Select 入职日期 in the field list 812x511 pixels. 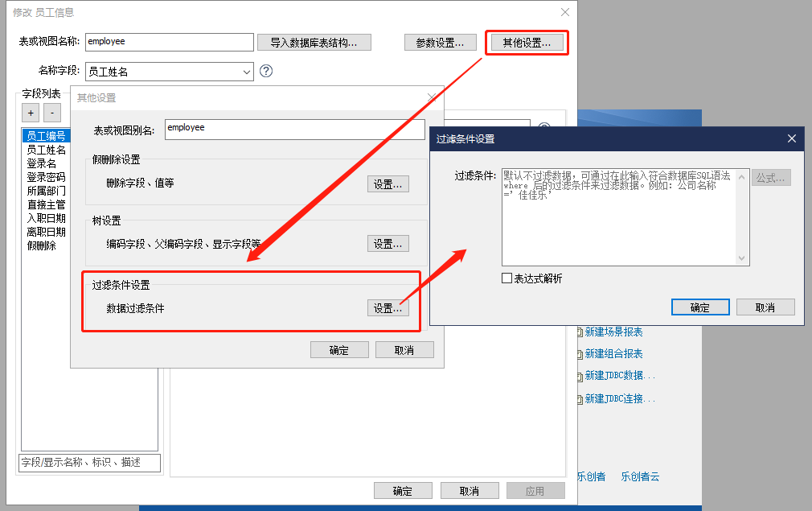tap(46, 218)
